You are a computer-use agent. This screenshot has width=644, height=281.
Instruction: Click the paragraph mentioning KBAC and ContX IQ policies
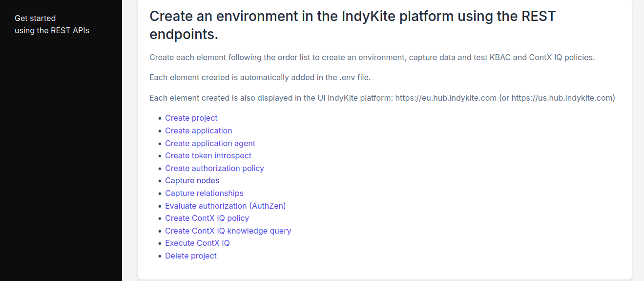372,57
